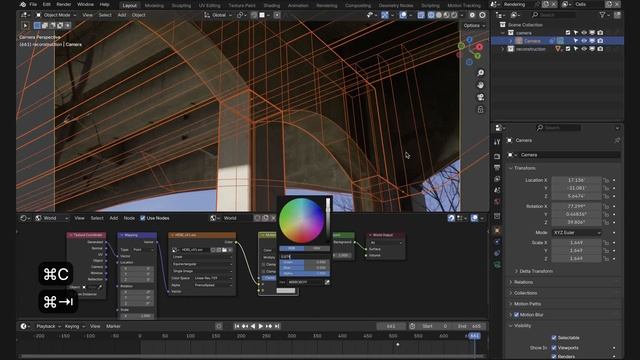Click the outliner filter funnel icon
640x360 pixels.
coord(602,15)
